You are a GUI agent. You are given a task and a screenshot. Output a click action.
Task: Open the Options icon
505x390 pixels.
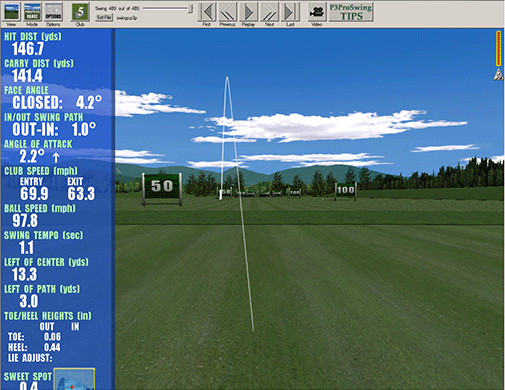(53, 12)
